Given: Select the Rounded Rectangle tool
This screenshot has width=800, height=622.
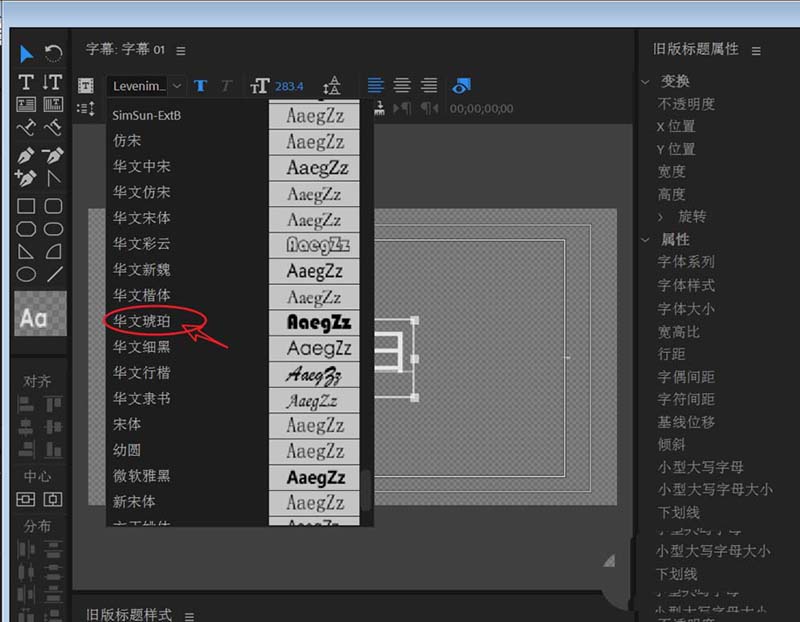Looking at the screenshot, I should point(53,206).
